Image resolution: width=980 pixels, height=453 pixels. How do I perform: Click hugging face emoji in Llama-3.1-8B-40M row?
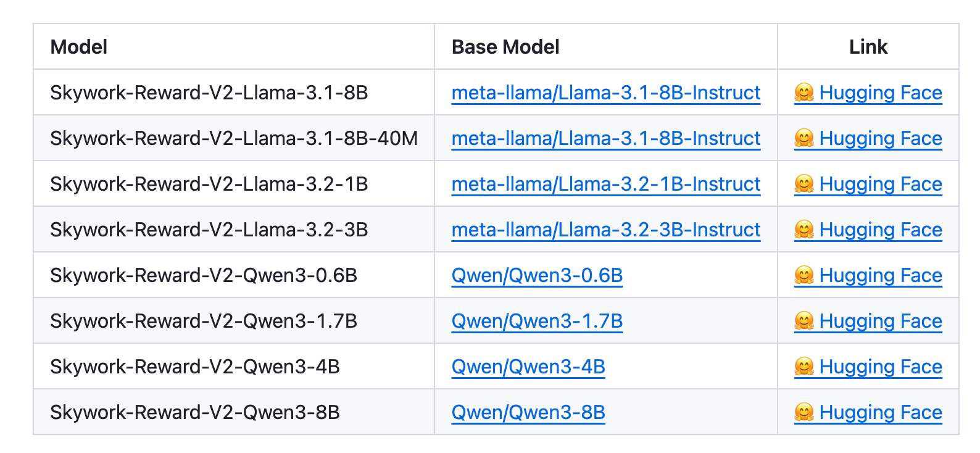(804, 138)
